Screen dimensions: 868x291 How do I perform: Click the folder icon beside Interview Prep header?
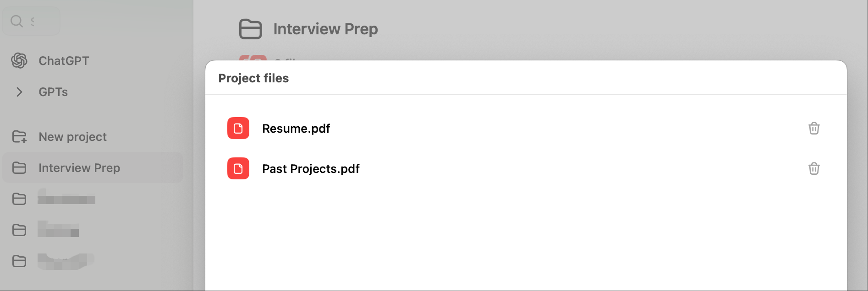[250, 29]
